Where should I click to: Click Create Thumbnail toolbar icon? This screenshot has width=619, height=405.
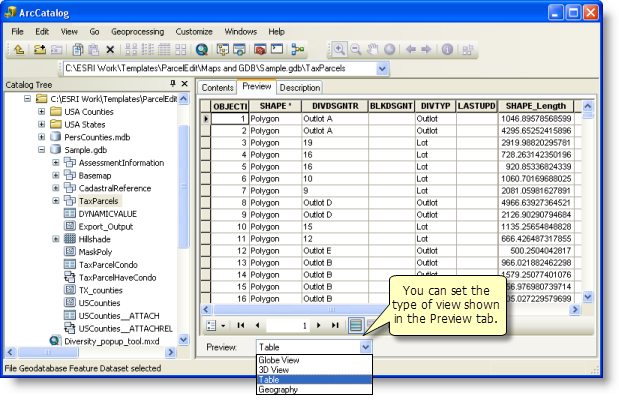pos(468,50)
